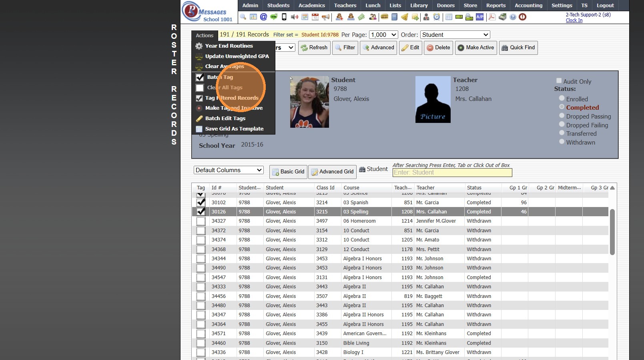
Task: Tag the 34327 Homeroom record row checkbox
Action: (x=201, y=221)
